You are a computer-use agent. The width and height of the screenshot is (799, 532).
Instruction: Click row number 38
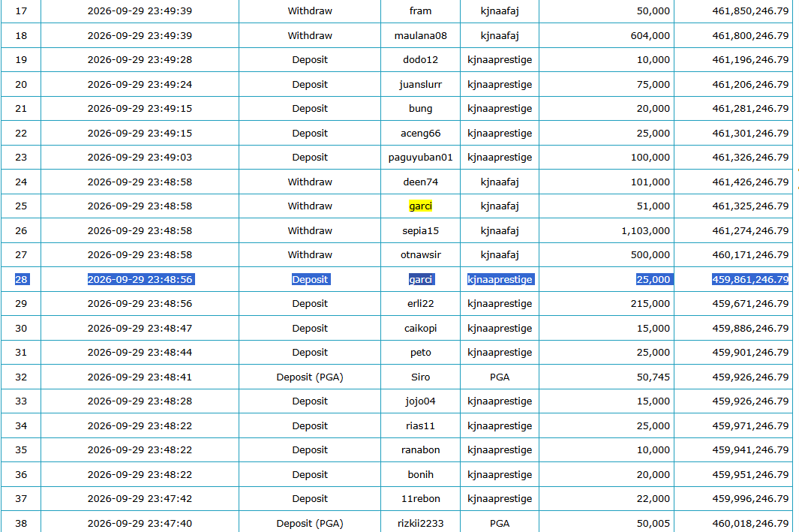(x=21, y=523)
